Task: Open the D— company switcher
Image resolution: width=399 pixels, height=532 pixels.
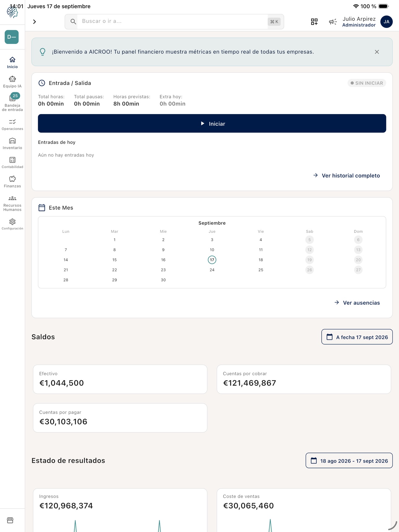Action: (12, 37)
